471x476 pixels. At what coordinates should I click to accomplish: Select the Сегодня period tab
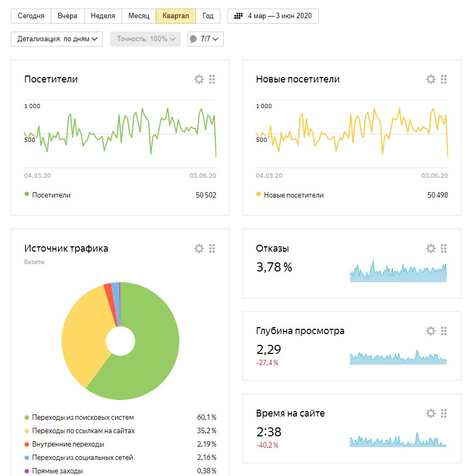coord(31,16)
